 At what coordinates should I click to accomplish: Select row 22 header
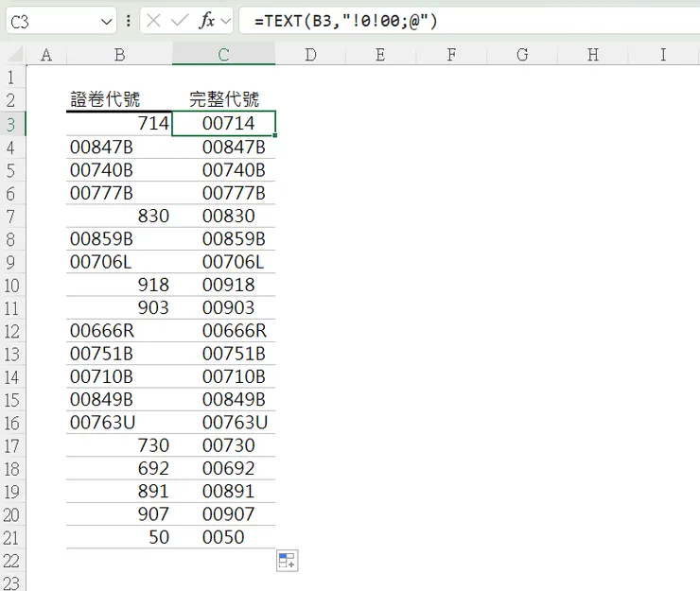coord(12,560)
